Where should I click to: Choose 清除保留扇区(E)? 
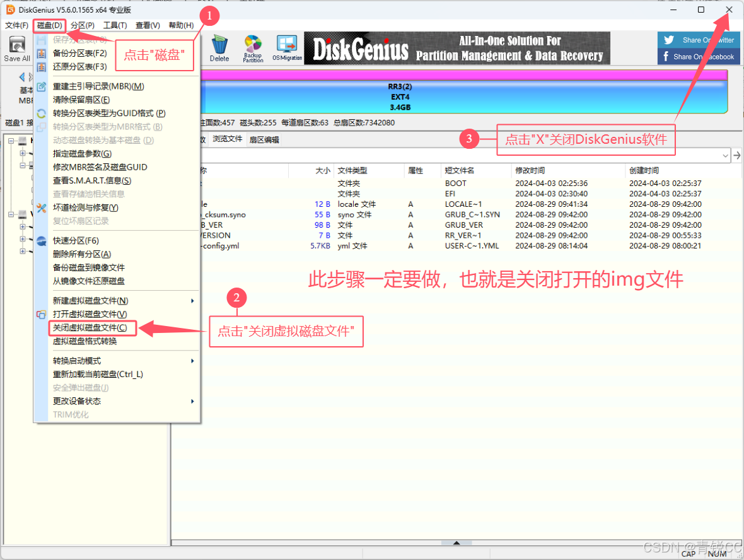[81, 100]
